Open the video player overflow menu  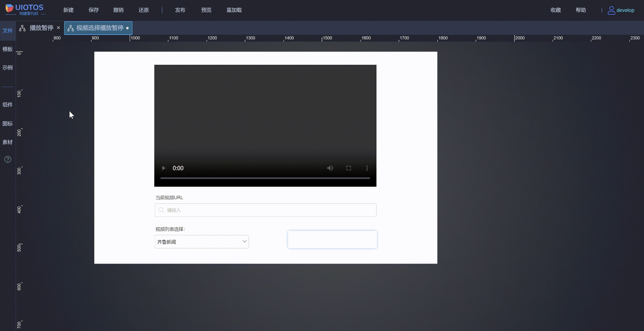pos(367,168)
